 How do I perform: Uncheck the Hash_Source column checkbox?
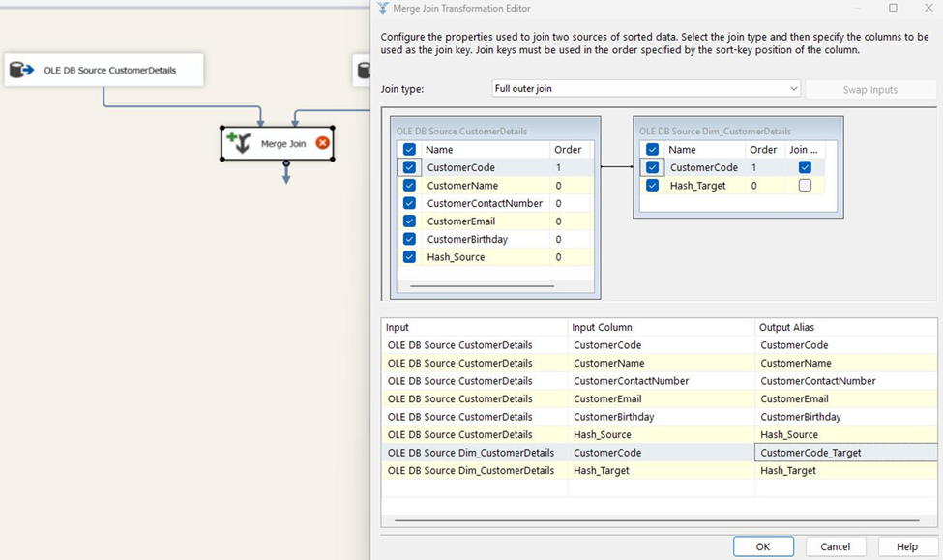409,257
